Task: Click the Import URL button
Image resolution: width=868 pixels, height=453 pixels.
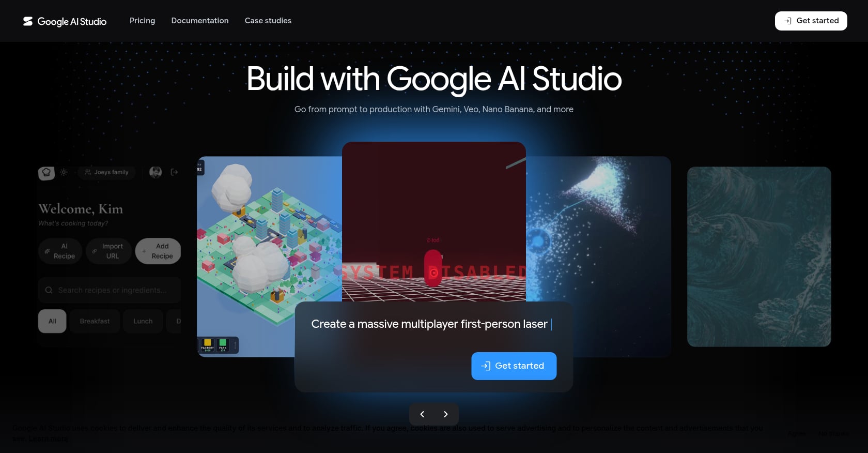Action: click(108, 251)
